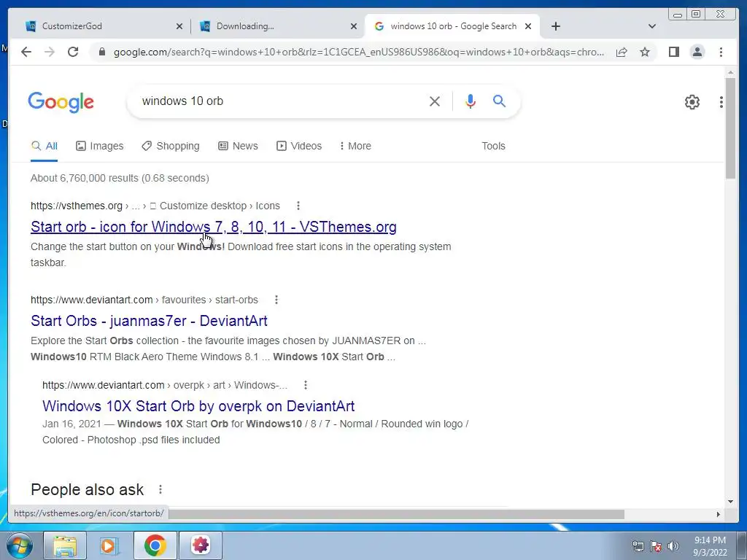Image resolution: width=747 pixels, height=560 pixels.
Task: Close the CustomizerGod tab
Action: 179,26
